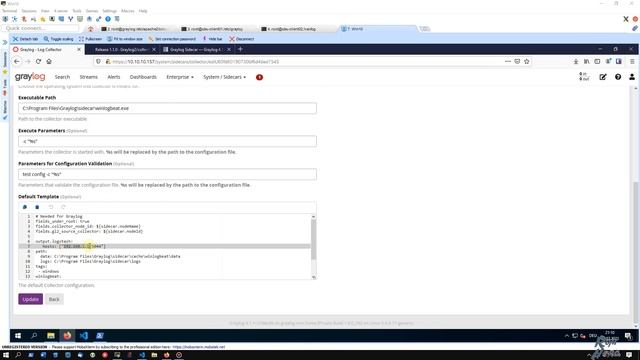Screen dimensions: 640x360
Task: Open Firefox downloads panel
Action: pyautogui.click(x=576, y=61)
